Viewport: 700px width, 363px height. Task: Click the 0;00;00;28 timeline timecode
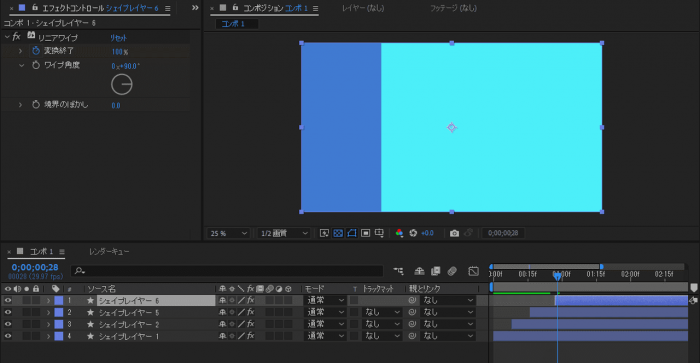pyautogui.click(x=35, y=267)
